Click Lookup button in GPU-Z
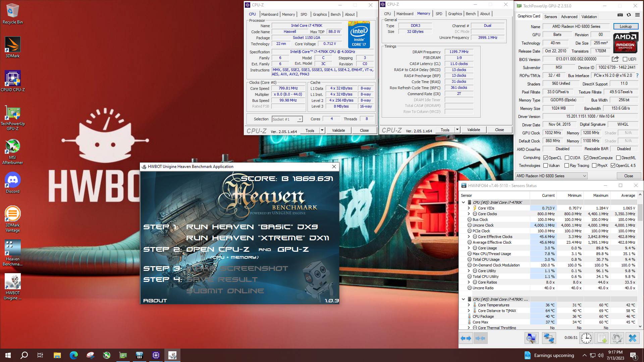 pyautogui.click(x=626, y=26)
